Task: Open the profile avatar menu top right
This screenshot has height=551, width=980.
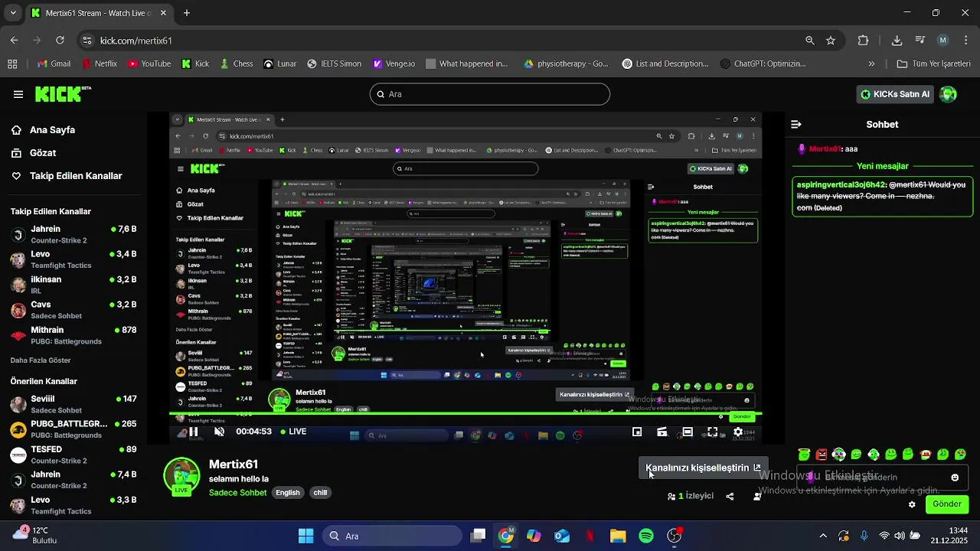Action: 949,94
